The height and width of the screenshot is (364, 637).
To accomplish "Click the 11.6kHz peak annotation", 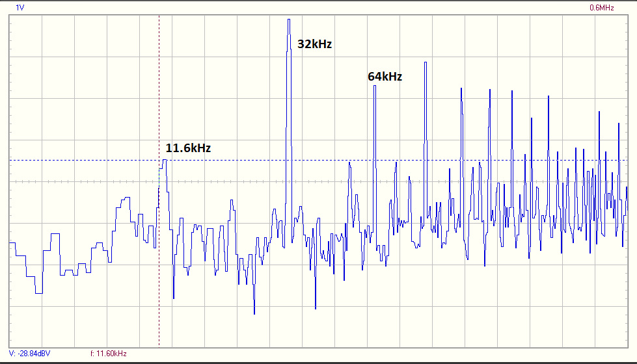I will 188,148.
